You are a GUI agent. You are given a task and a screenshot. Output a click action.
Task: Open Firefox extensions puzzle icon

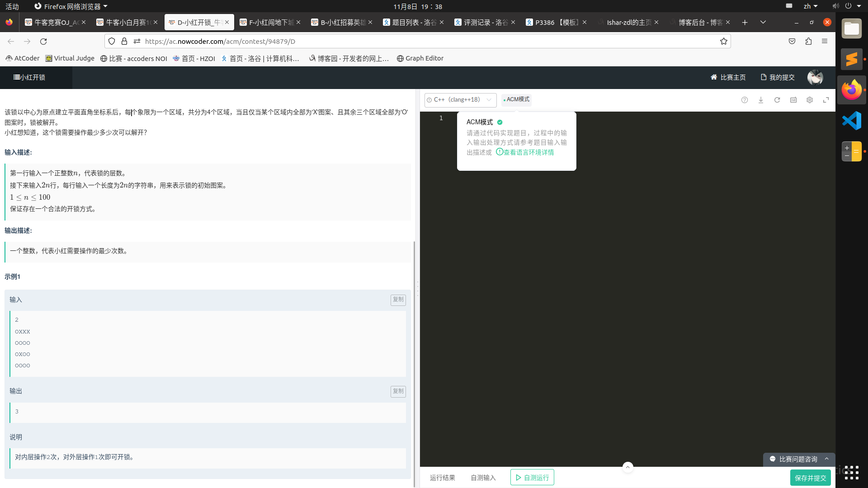808,42
